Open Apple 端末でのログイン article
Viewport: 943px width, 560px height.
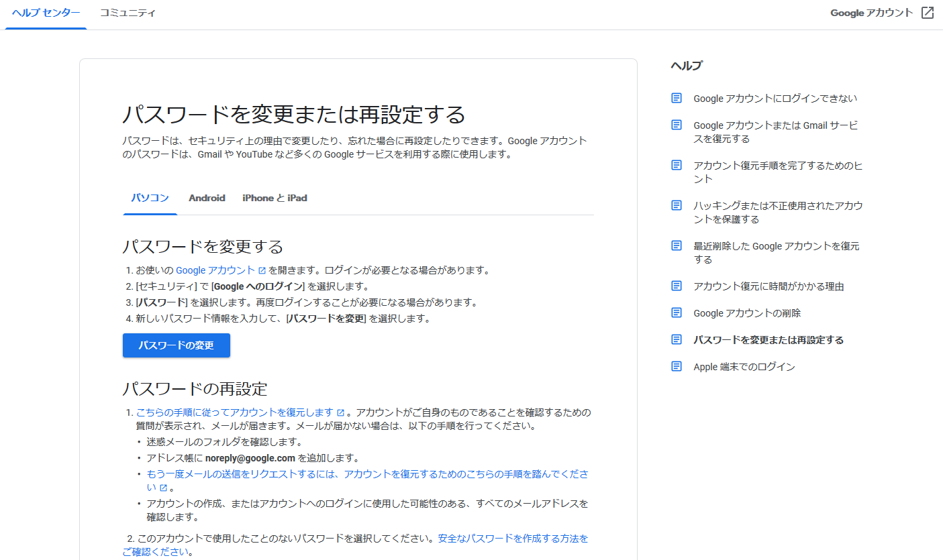point(744,367)
